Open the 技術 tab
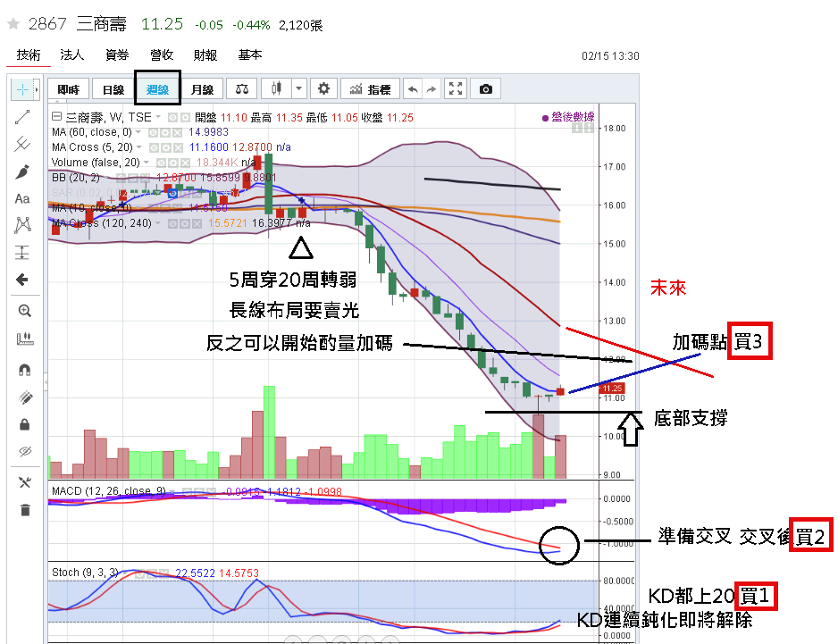838x644 pixels. pos(28,54)
